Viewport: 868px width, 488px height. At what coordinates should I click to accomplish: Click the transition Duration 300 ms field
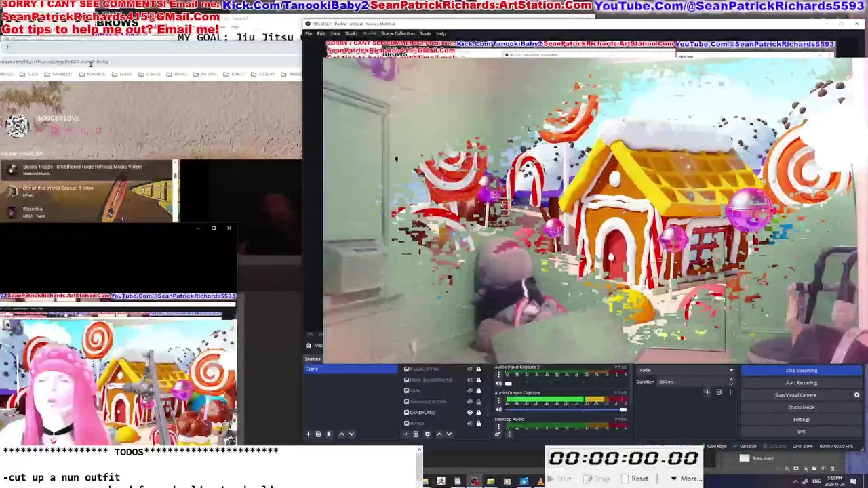tap(692, 382)
